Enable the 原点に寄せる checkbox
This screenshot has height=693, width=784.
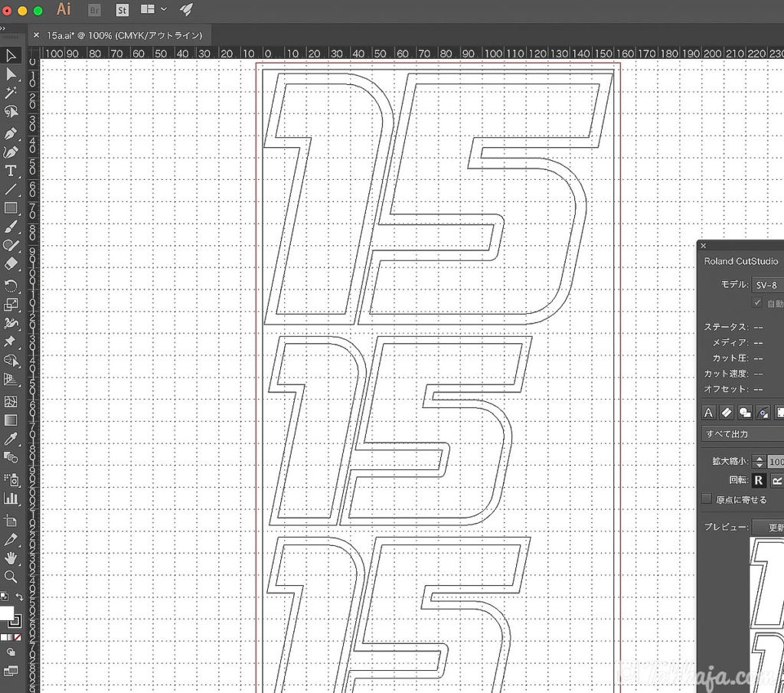(x=707, y=499)
